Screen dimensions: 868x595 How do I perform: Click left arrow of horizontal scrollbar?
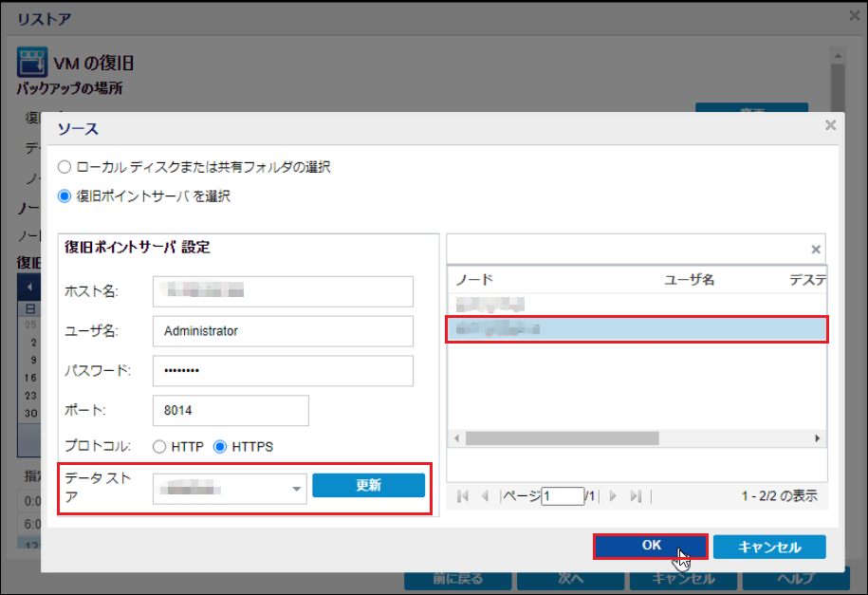[x=456, y=438]
